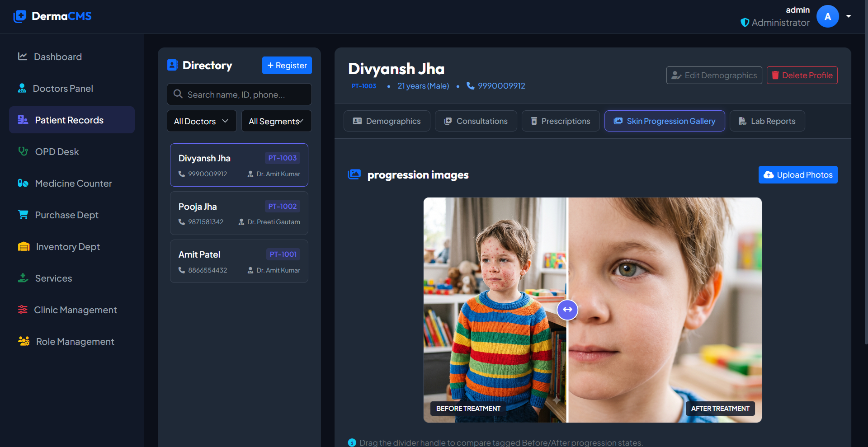Navigate to Inventory Dept
Viewport: 868px width, 447px height.
click(72, 246)
